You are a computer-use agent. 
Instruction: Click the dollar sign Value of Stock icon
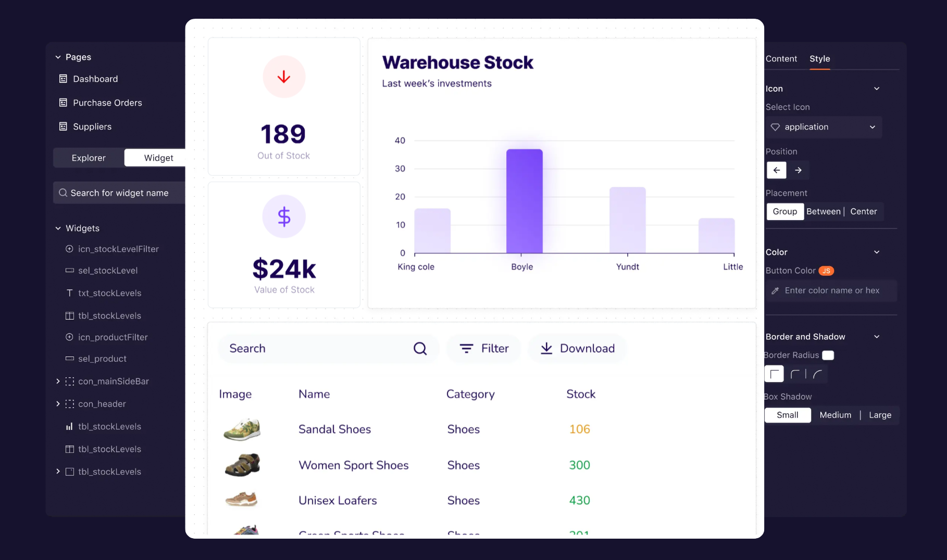click(283, 217)
